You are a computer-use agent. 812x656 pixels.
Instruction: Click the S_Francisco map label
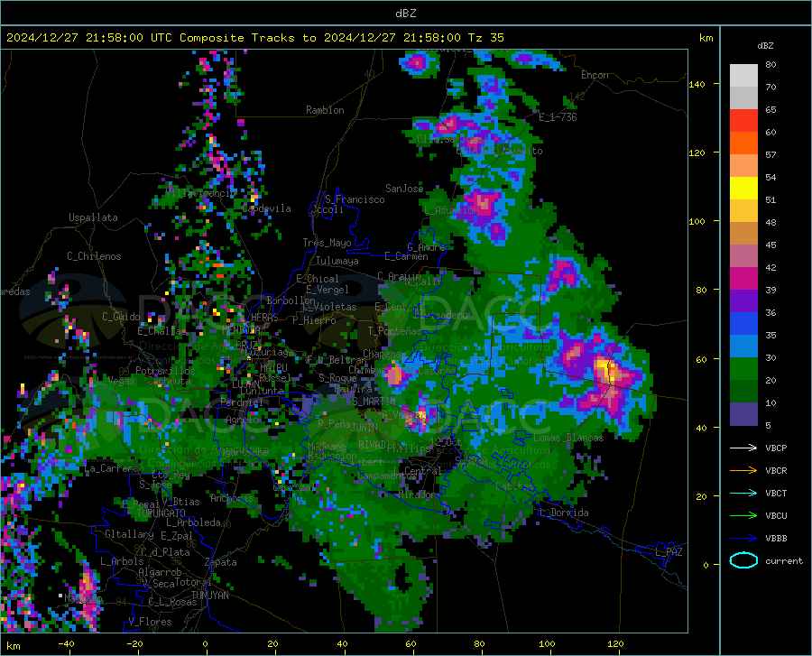pos(355,199)
